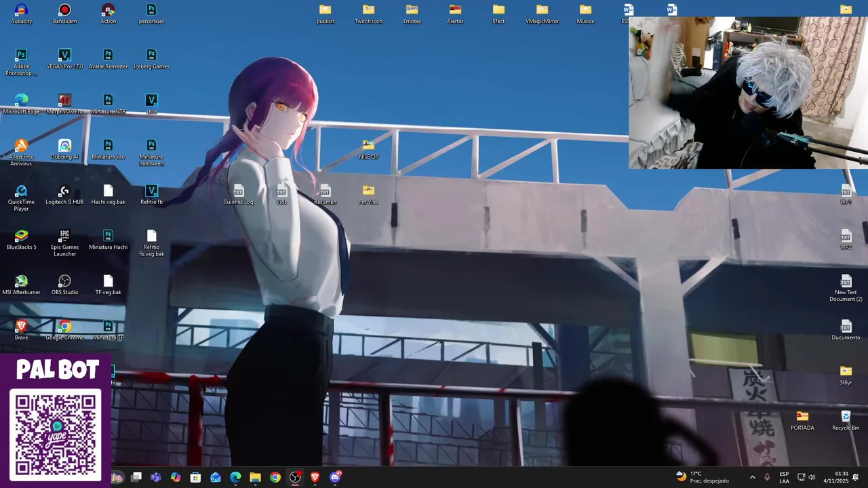This screenshot has height=488, width=868.
Task: Select the Miniatura halloween PSD file
Action: tap(151, 152)
